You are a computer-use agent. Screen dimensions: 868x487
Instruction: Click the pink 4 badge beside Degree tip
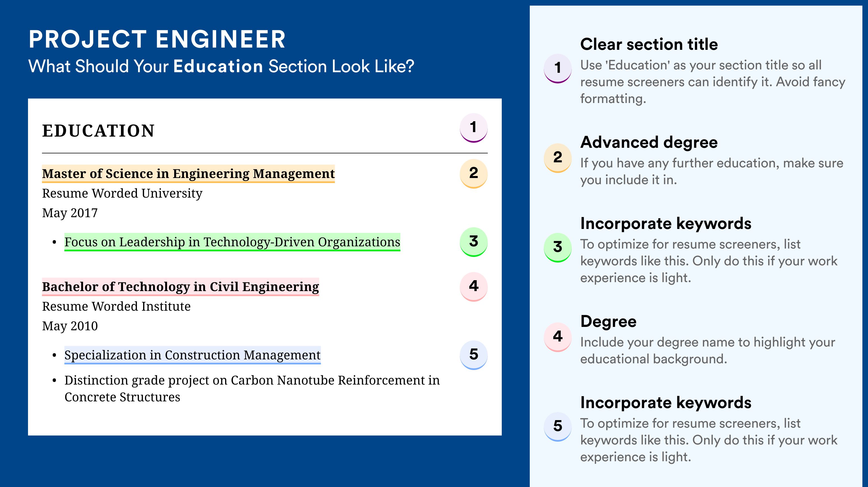558,336
